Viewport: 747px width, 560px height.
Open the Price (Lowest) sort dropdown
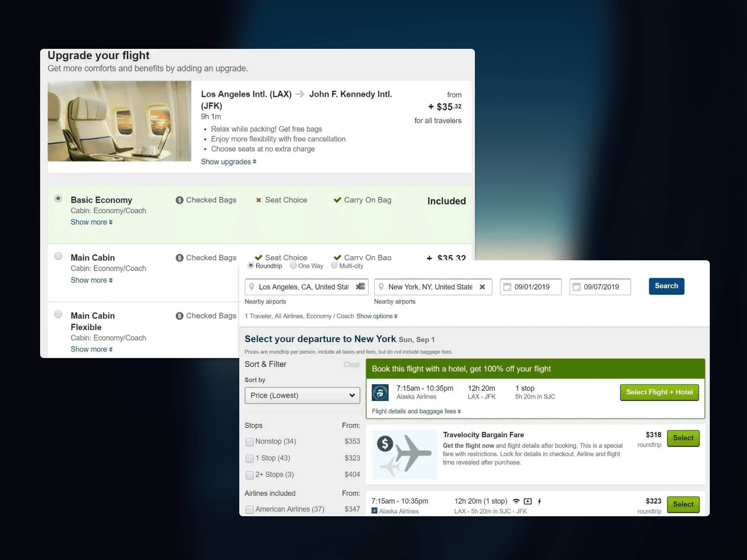(x=302, y=395)
